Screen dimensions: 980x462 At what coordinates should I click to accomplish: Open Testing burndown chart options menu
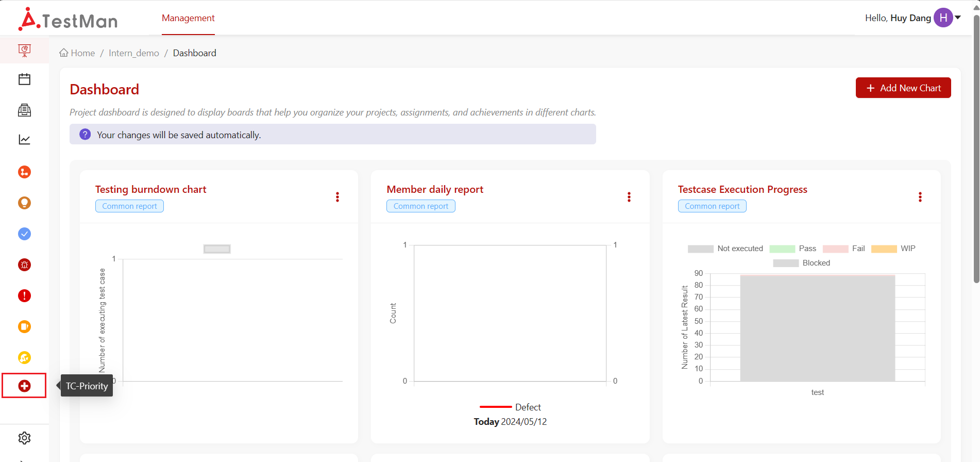337,197
